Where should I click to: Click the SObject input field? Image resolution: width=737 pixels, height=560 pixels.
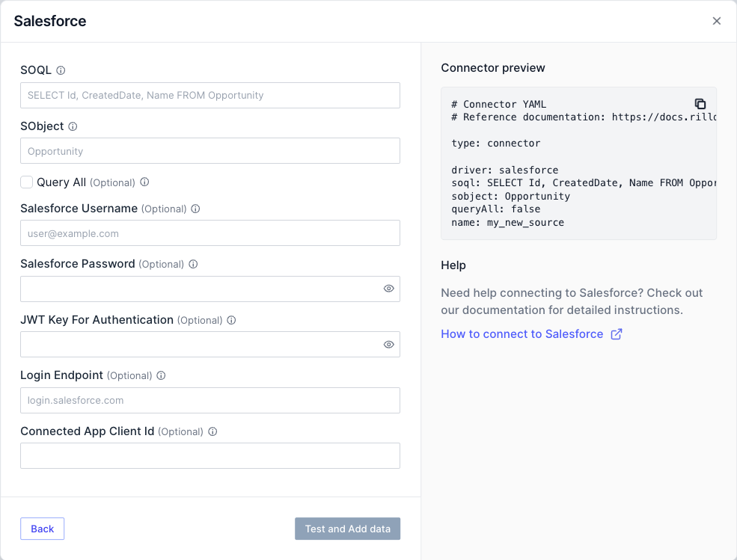pos(210,151)
